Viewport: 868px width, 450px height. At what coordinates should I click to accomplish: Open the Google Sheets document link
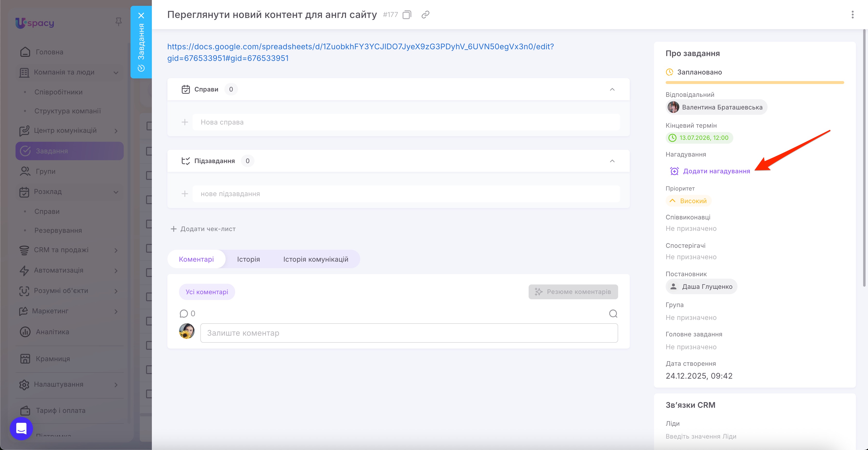[x=360, y=52]
